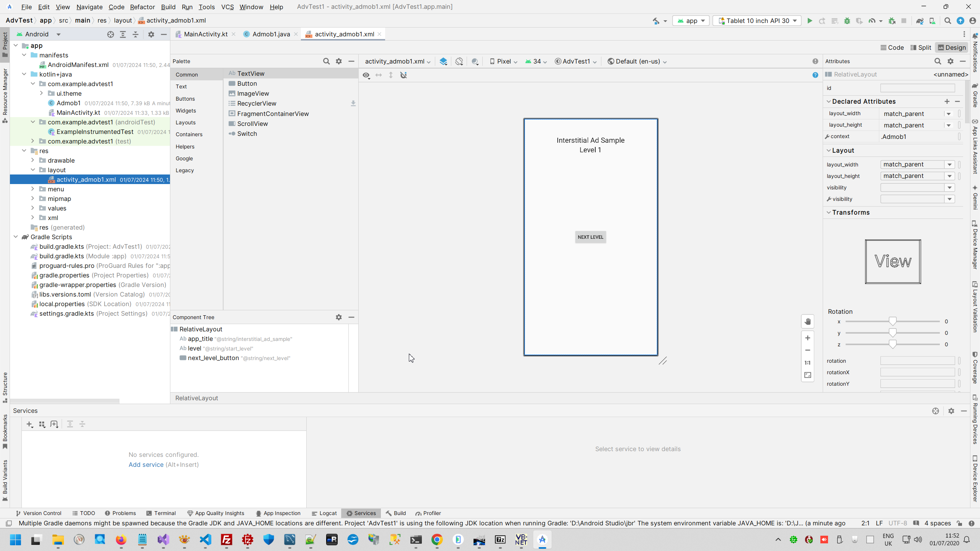The width and height of the screenshot is (980, 551).
Task: Expand the drawable folder in project tree
Action: pyautogui.click(x=33, y=160)
